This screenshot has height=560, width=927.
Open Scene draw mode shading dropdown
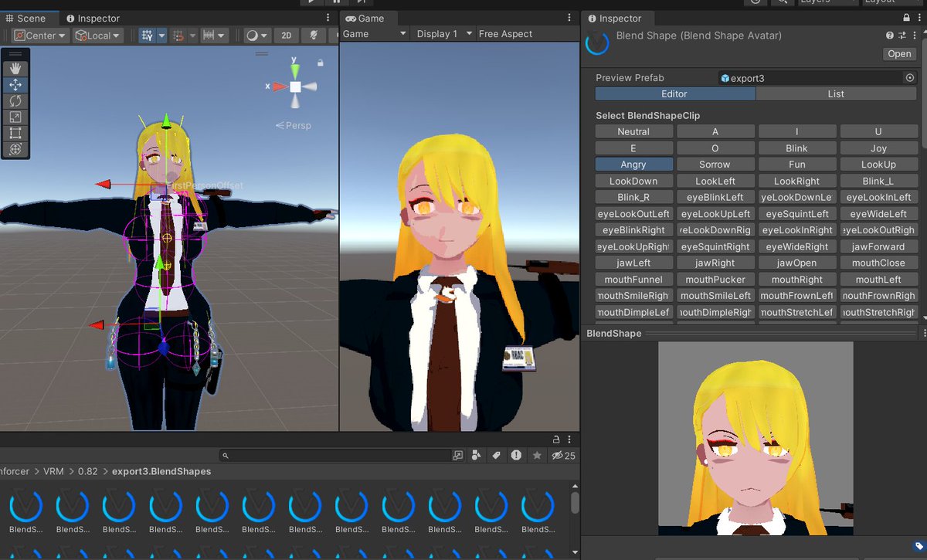point(256,36)
